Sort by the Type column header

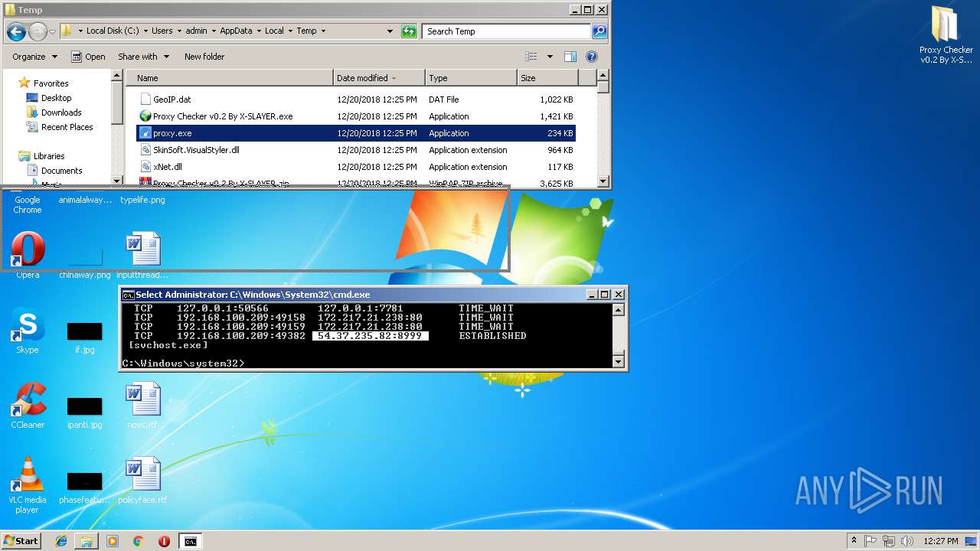(472, 78)
